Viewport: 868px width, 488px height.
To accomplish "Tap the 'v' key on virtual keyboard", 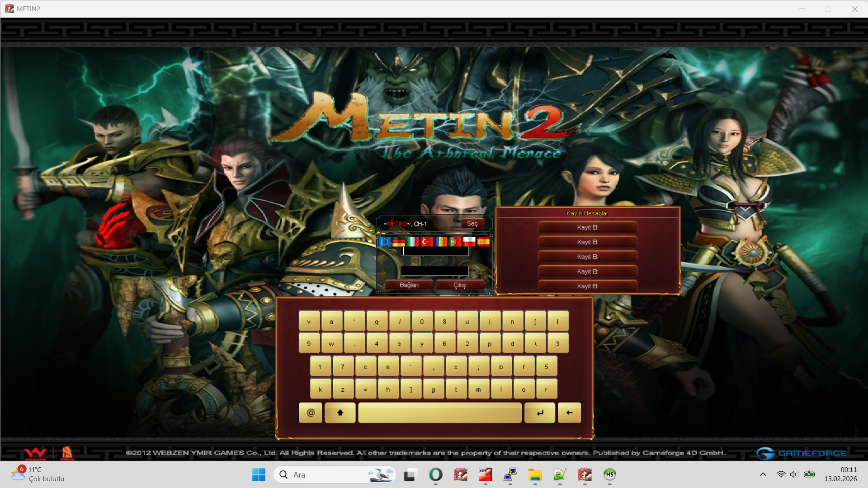I will tap(309, 322).
